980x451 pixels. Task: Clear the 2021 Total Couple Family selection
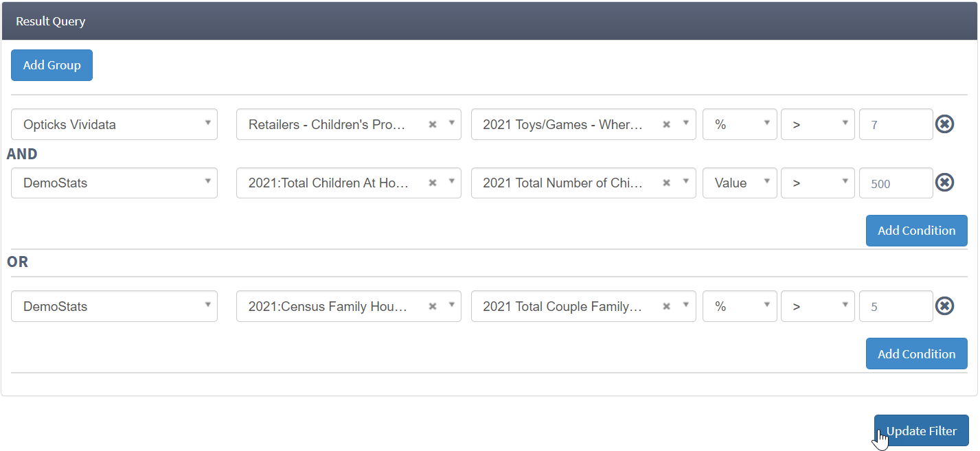(666, 306)
